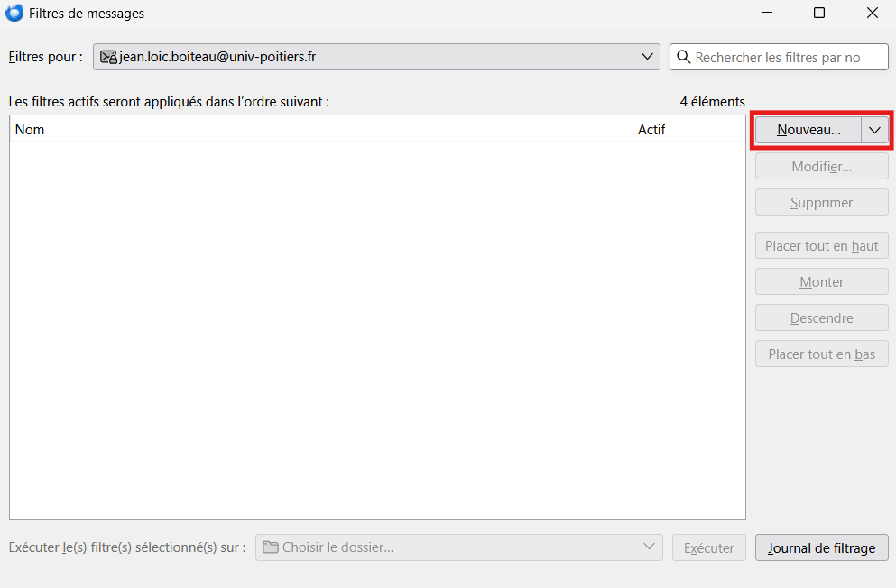Click the Supprimer button
This screenshot has height=588, width=896.
pyautogui.click(x=821, y=203)
